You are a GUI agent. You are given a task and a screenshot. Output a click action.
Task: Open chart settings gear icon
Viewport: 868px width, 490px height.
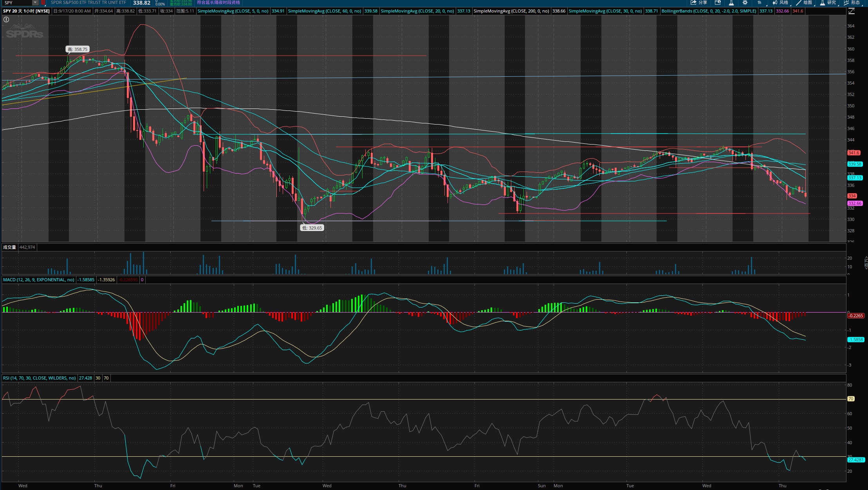[x=745, y=3]
